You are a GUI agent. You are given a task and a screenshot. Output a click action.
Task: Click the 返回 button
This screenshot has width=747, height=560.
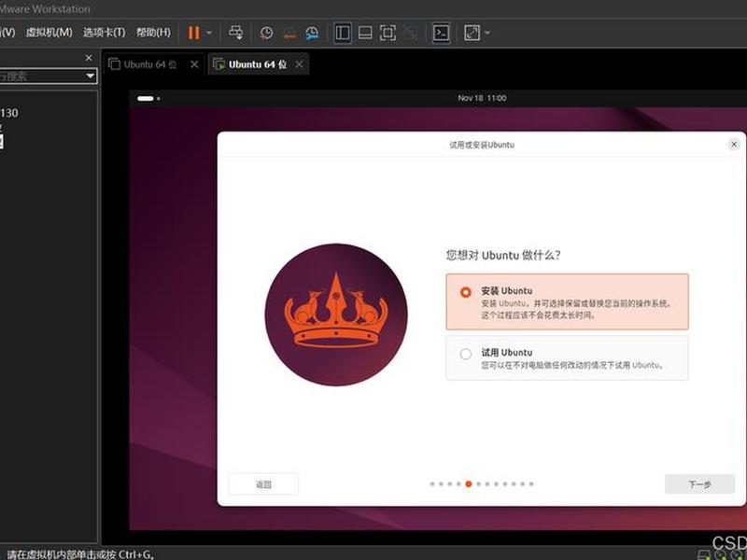[x=263, y=484]
